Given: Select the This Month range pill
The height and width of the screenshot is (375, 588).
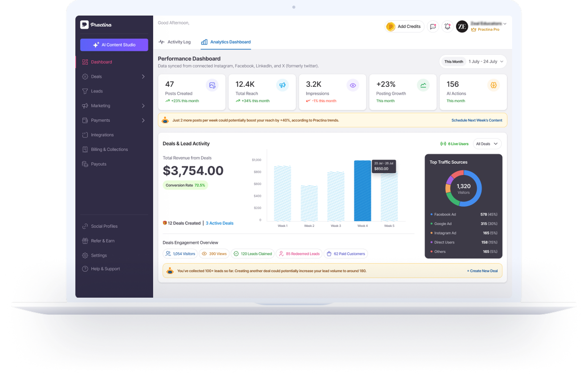Looking at the screenshot, I should click(x=454, y=62).
